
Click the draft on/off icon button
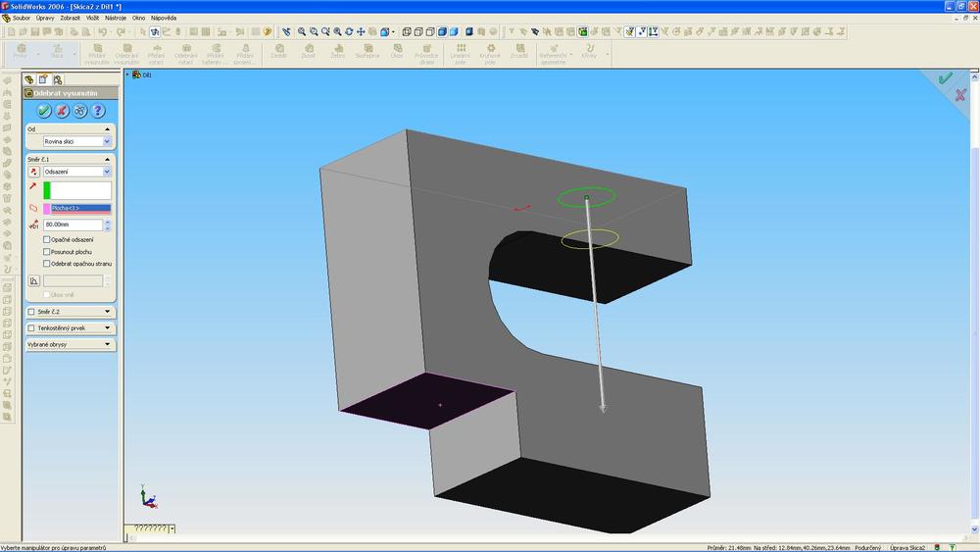click(33, 280)
